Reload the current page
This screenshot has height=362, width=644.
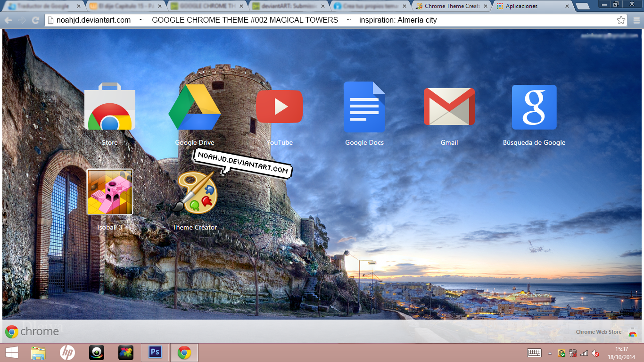35,20
